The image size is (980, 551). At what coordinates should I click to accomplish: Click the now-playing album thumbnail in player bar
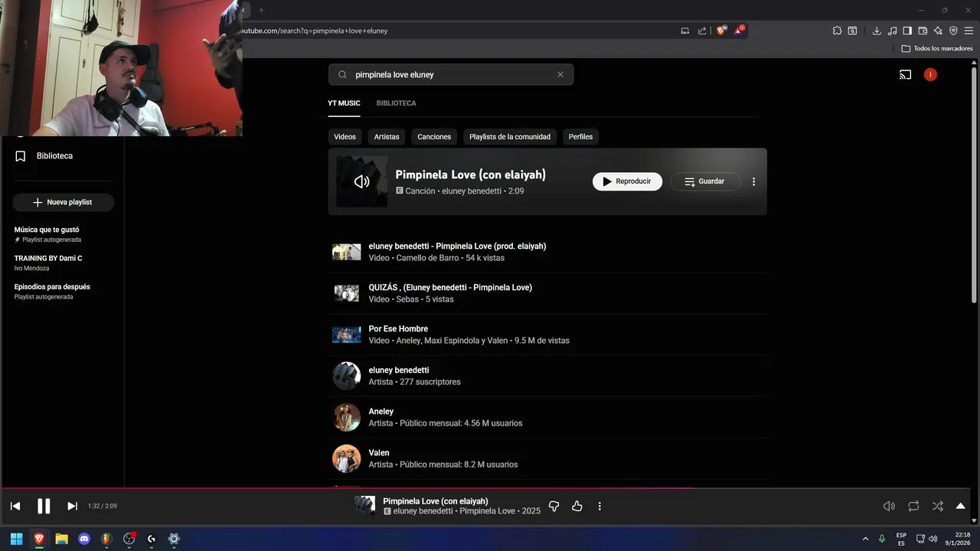[364, 506]
